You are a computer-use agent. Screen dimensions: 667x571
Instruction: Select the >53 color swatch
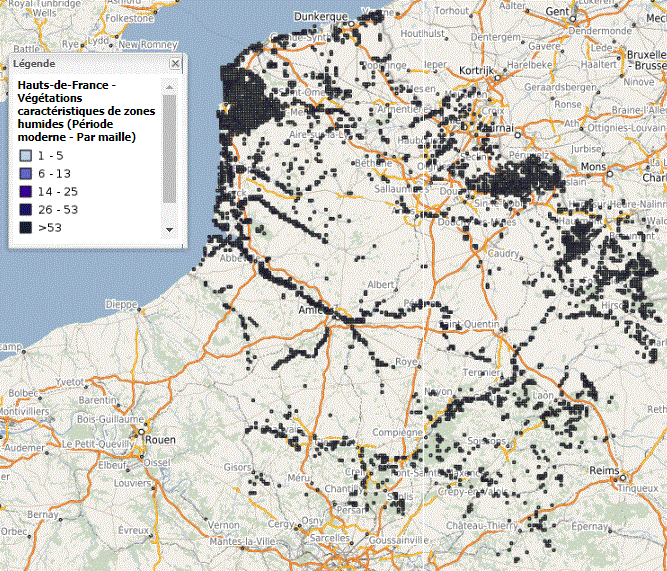click(x=25, y=228)
